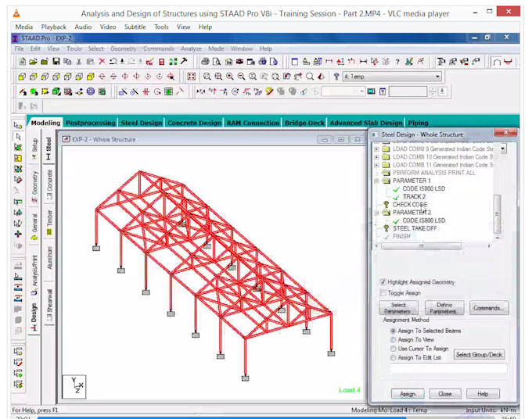Open the dropdown arrow atop Steel Design tree
Image resolution: width=532 pixels, height=419 pixels.
tap(503, 149)
